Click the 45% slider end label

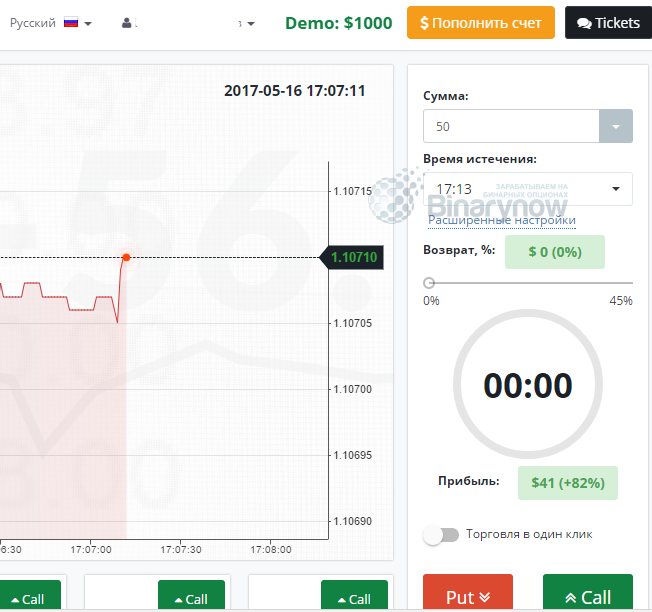[x=621, y=301]
